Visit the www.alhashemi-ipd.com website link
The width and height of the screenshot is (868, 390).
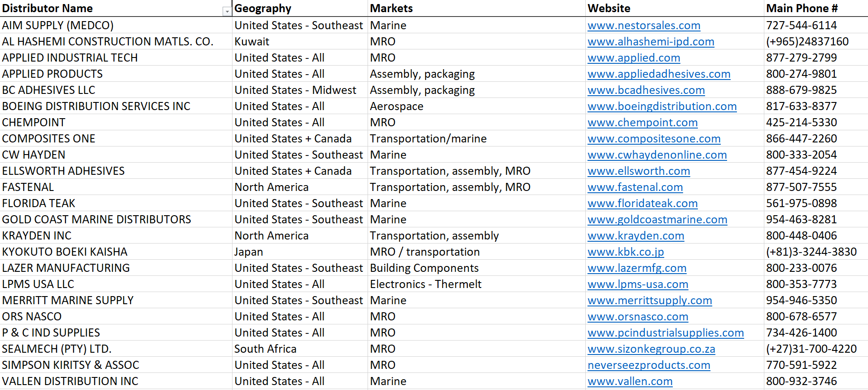pos(650,42)
